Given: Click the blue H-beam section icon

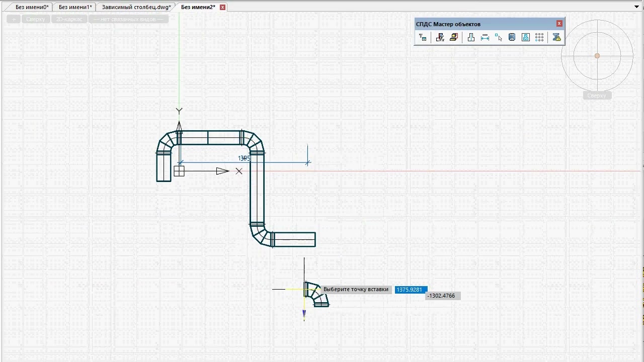Looking at the screenshot, I should tap(512, 38).
